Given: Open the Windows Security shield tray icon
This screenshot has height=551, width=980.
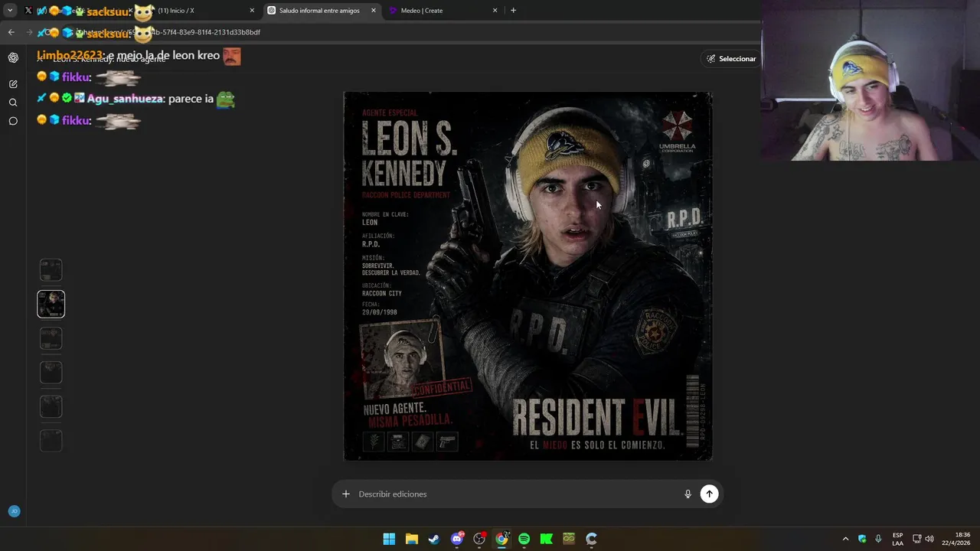Looking at the screenshot, I should [x=862, y=539].
